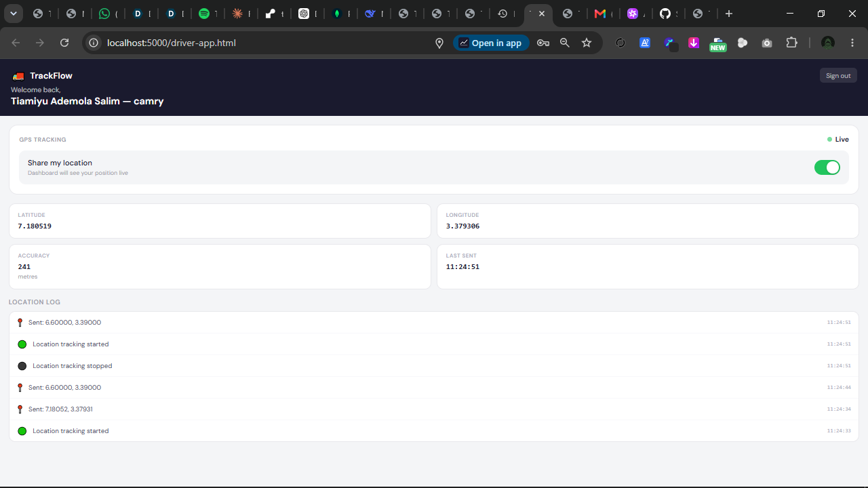Click the last sent time 11:24:51

tap(462, 267)
